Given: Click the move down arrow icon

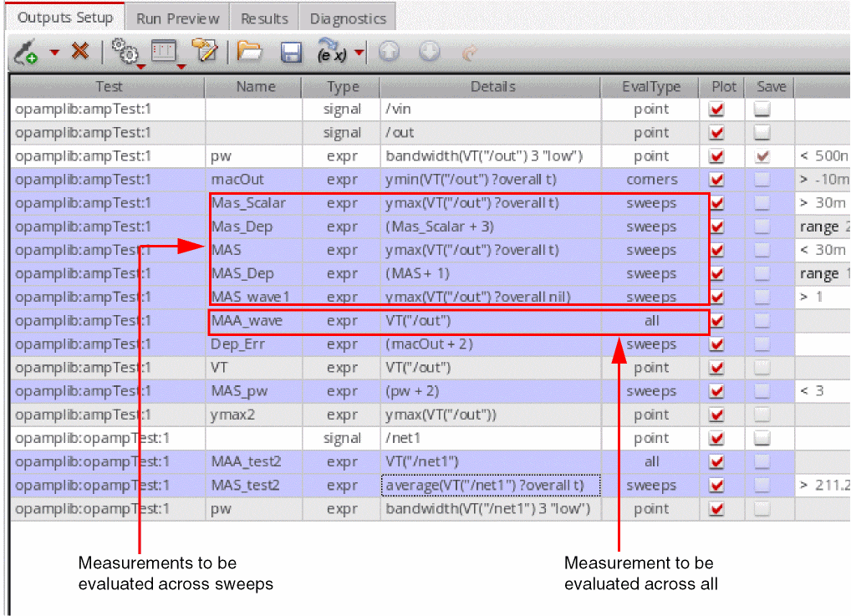Looking at the screenshot, I should pos(430,52).
